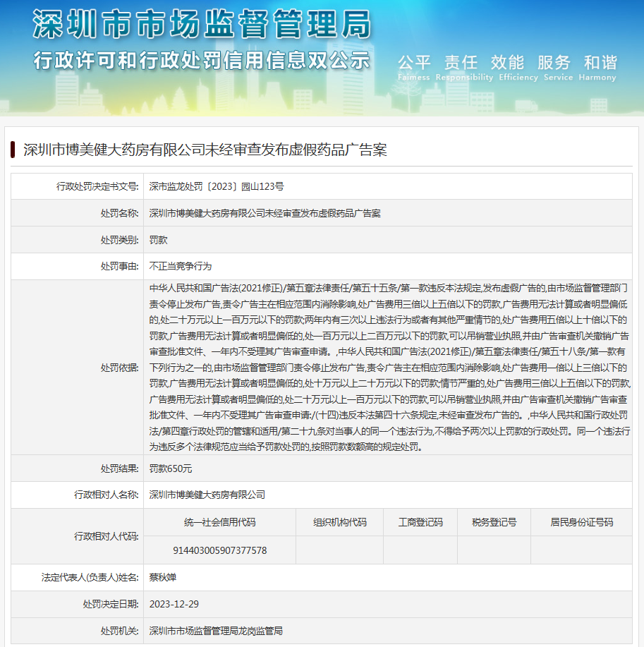Click the 行政许可和行政处罚信用信息双公示 subtitle
Viewport: 644px width, 647px height.
[201, 60]
